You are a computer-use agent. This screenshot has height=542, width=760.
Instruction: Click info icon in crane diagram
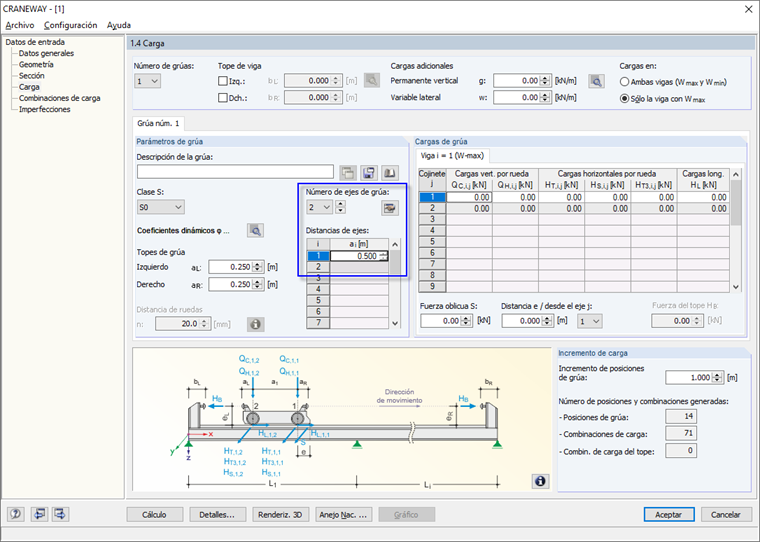point(540,481)
